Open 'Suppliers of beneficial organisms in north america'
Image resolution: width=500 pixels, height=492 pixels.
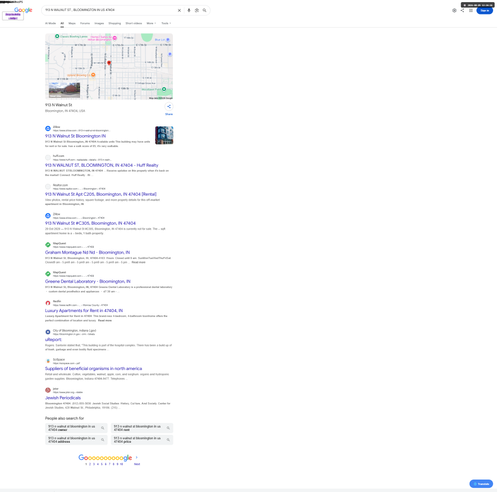click(x=93, y=368)
